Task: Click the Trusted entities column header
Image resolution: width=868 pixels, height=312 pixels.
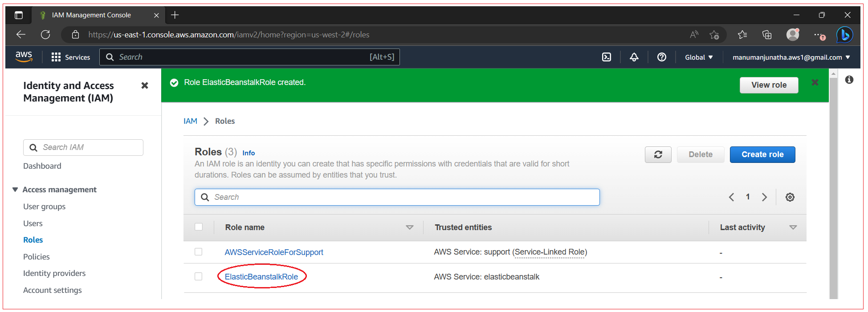Action: [463, 227]
